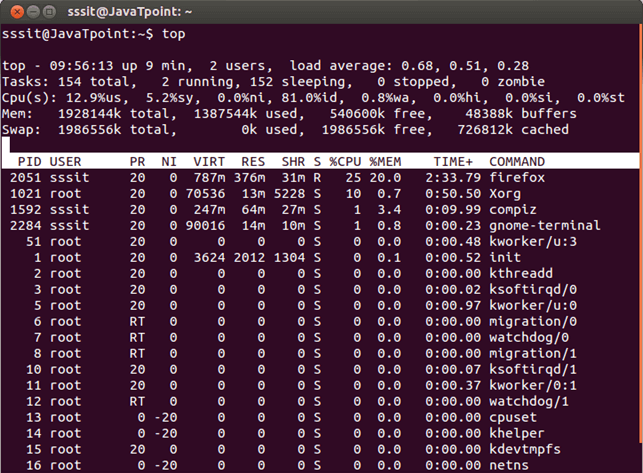Select the firefox process name
This screenshot has height=473, width=643.
(517, 178)
